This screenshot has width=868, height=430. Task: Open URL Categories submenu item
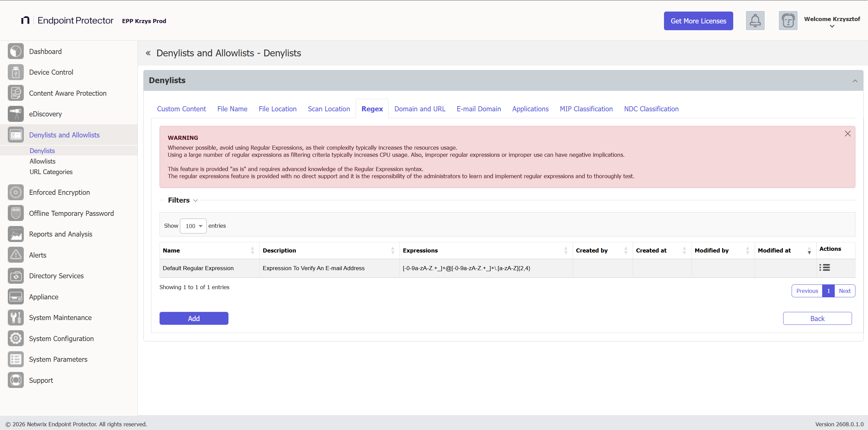coord(51,172)
